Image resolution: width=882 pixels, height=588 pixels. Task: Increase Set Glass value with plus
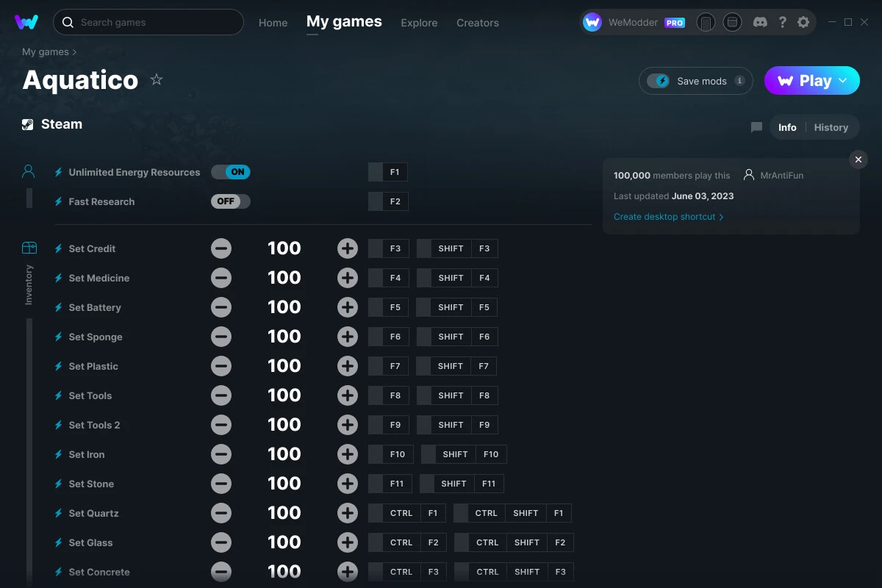tap(348, 542)
